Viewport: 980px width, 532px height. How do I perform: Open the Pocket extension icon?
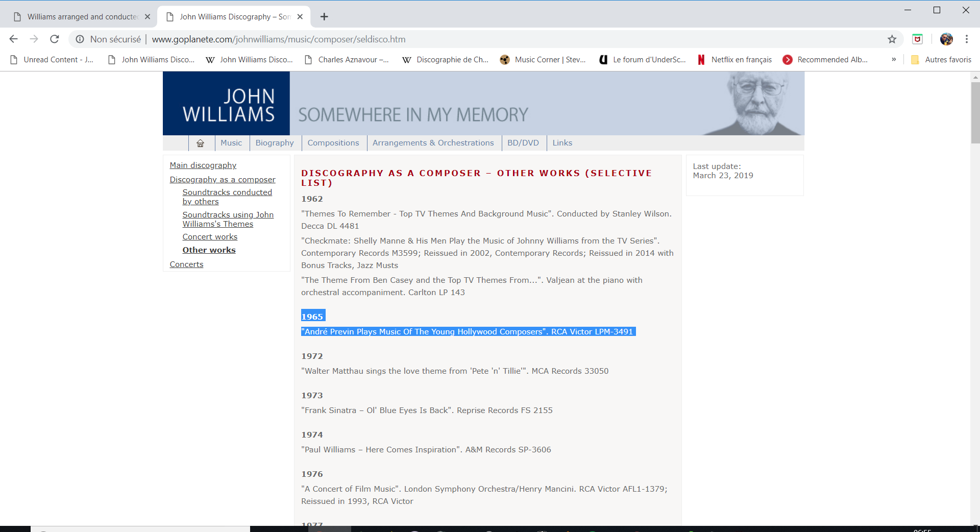pyautogui.click(x=917, y=39)
